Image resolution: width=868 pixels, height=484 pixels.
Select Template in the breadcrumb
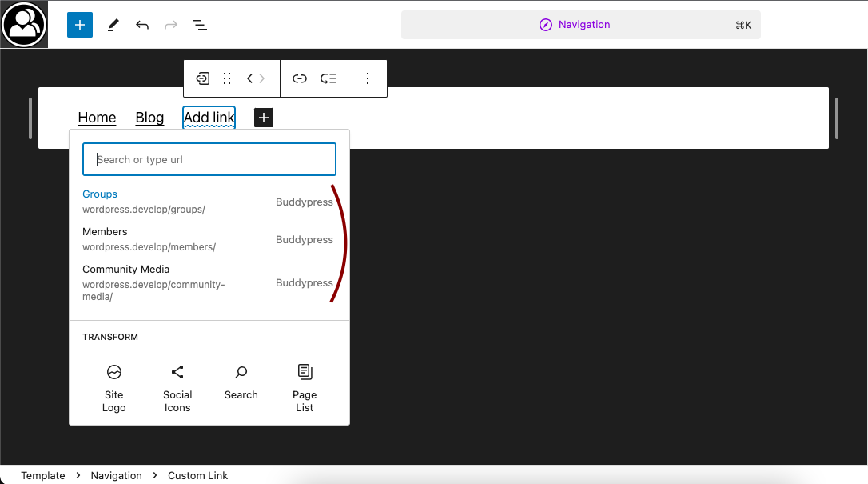click(43, 476)
